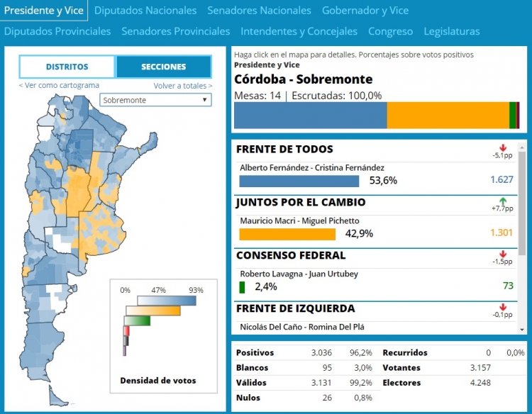Click the 'Nulos' row label
The height and width of the screenshot is (414, 532).
[248, 398]
